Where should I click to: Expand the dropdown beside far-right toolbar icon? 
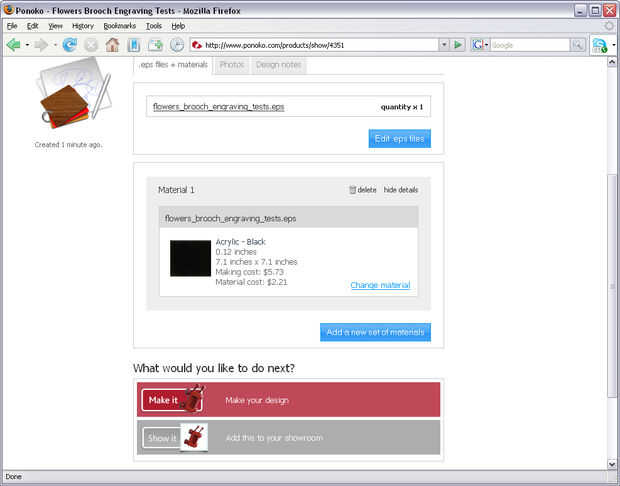point(614,45)
